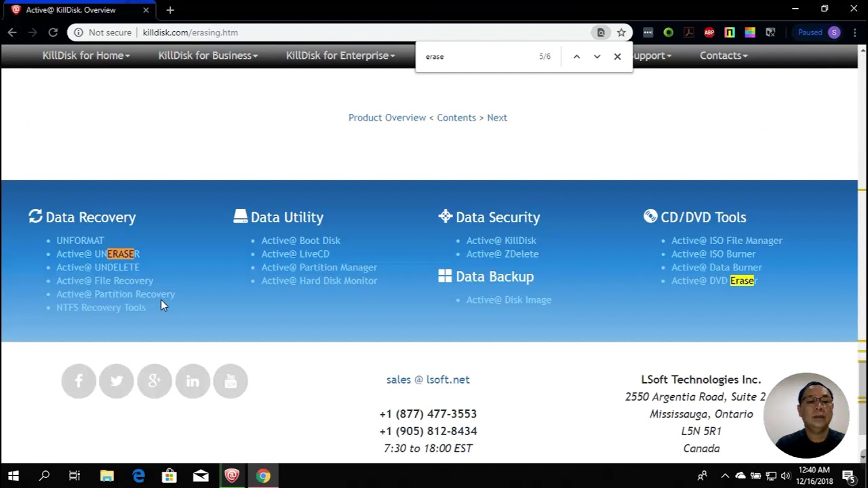
Task: Open a new browser tab
Action: click(x=170, y=10)
